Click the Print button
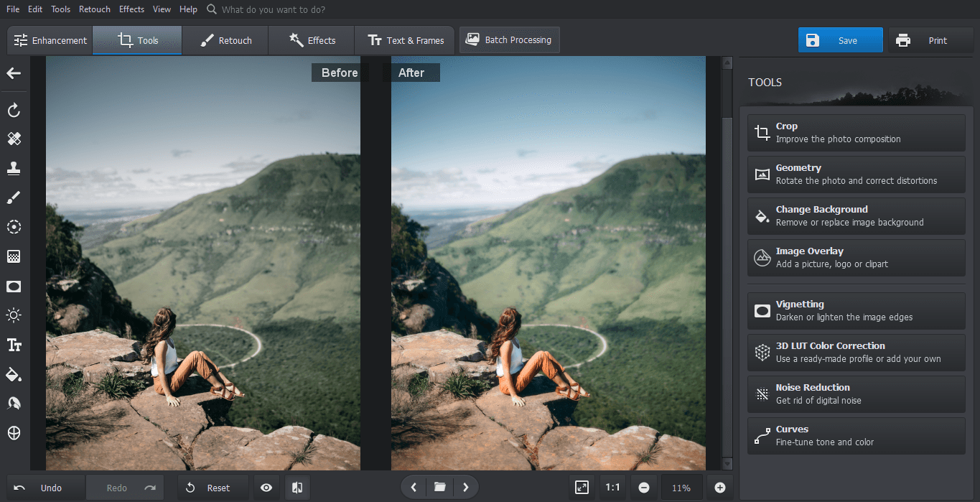Screen dimensions: 980x502 (931, 40)
